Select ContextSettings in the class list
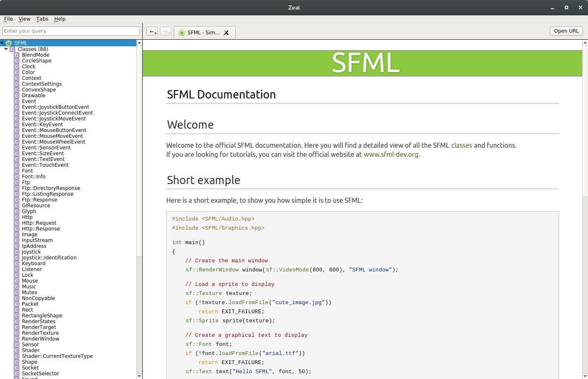Screen dimensions: 588x379 click(x=42, y=84)
